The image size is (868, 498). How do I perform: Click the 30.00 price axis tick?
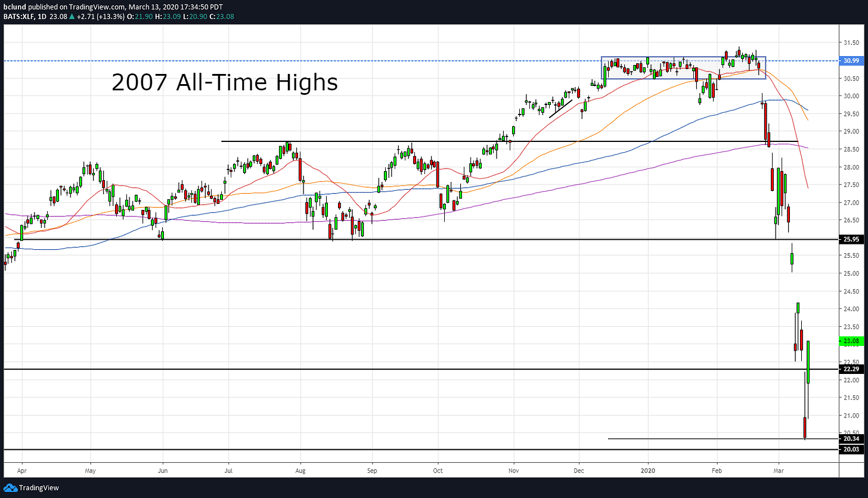point(851,96)
